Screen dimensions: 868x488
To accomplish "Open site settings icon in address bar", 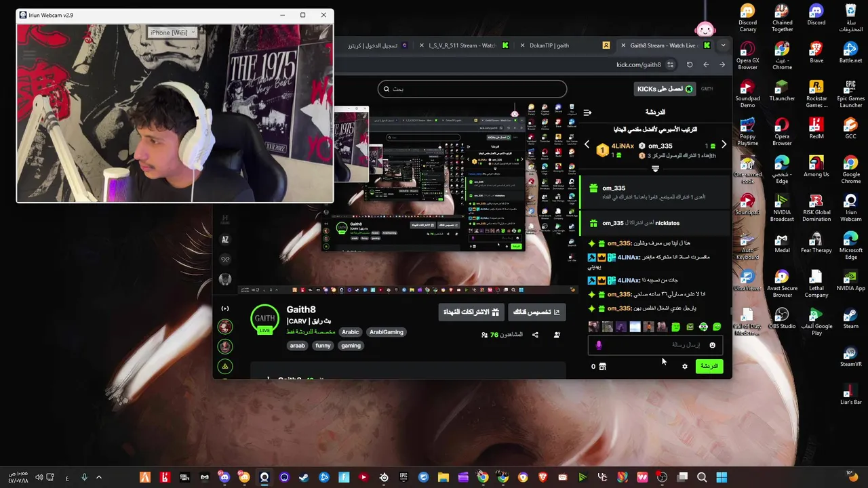I will 670,64.
